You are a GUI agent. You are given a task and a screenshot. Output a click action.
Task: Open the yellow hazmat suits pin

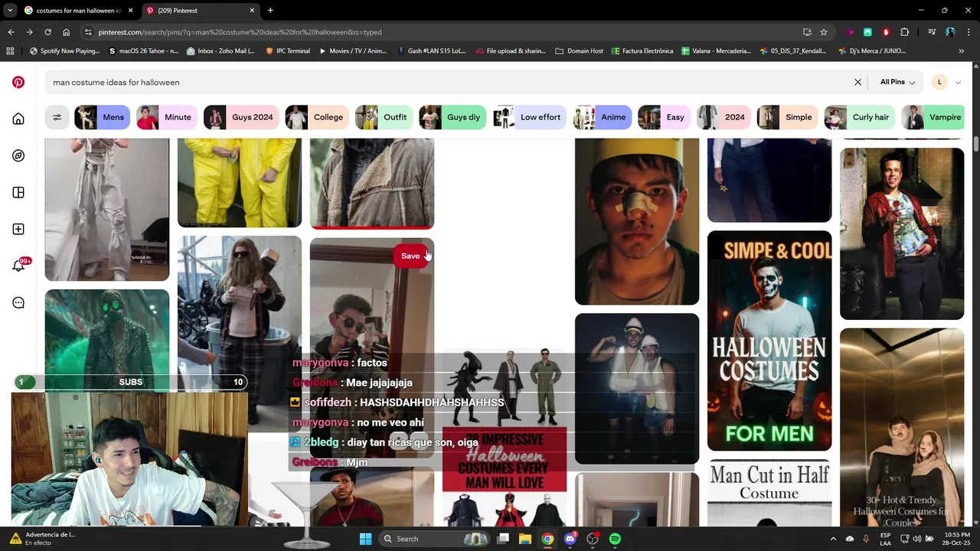[240, 182]
